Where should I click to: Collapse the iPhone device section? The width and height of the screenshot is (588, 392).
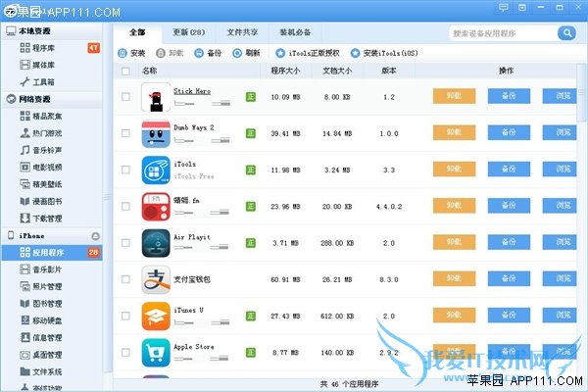click(x=52, y=235)
